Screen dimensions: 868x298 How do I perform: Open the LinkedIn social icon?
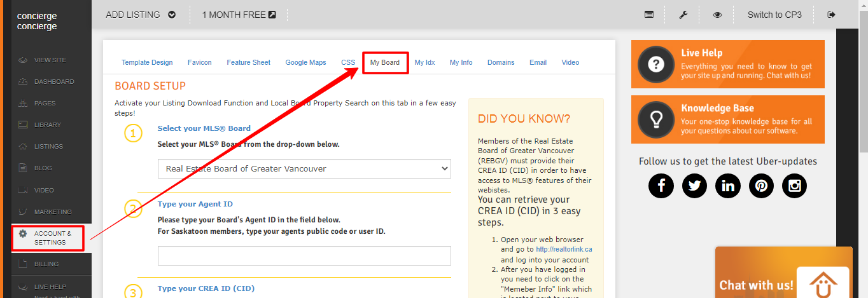(727, 186)
